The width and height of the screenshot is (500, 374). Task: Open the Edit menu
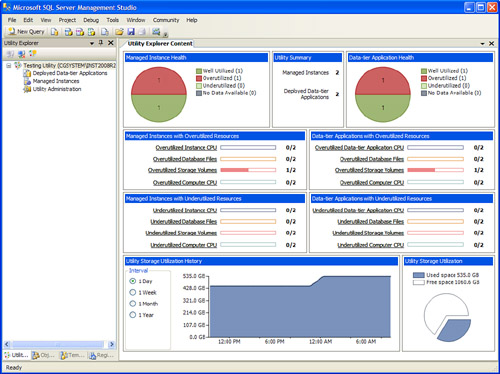click(28, 20)
